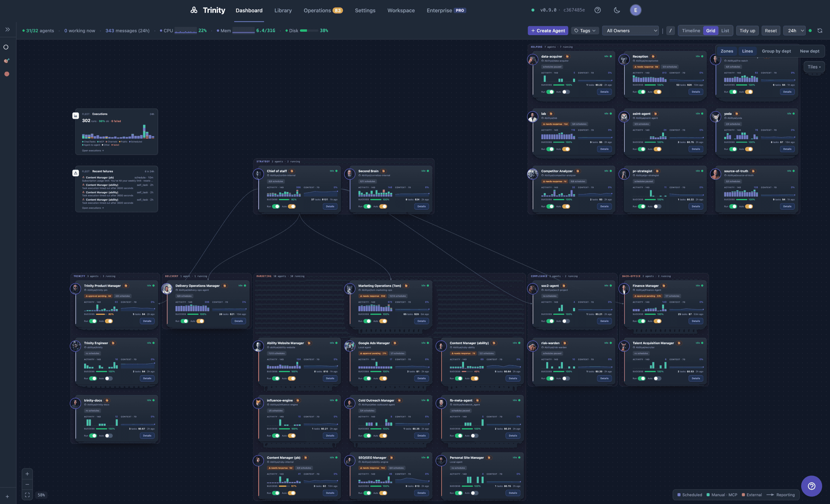Switch to Timeline view

coord(691,31)
